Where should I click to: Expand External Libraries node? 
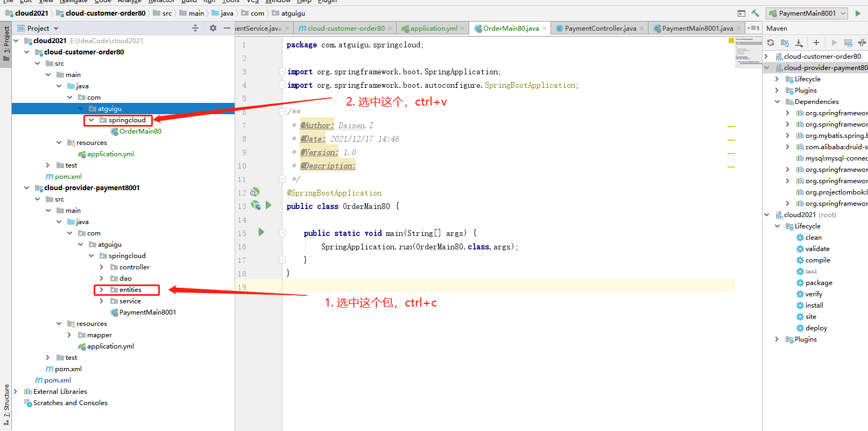(x=16, y=392)
